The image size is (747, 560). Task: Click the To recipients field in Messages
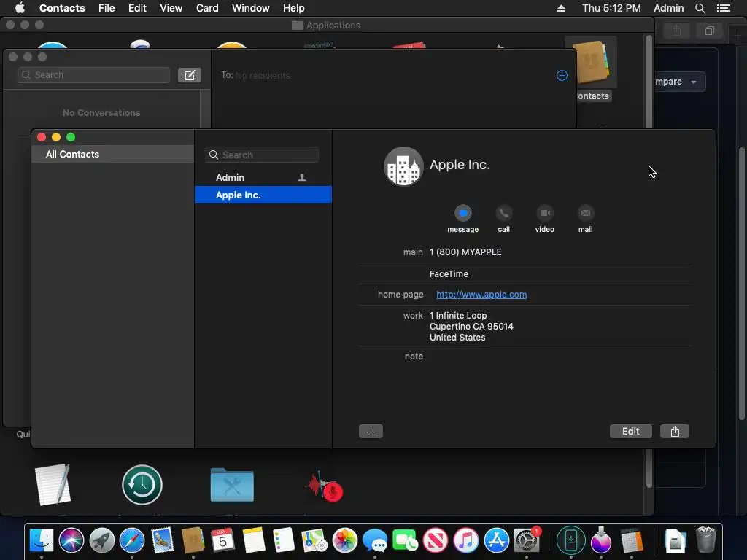pos(386,75)
